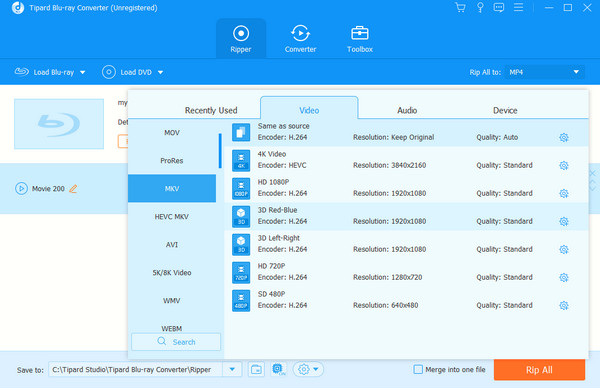Choose the 3D Left-Right profile icon
600x388 pixels.
241,244
